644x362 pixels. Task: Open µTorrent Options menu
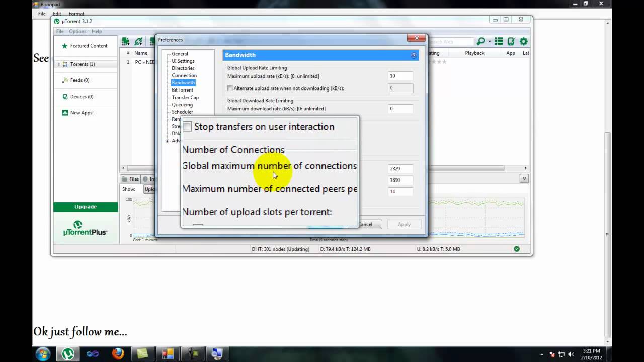(77, 31)
